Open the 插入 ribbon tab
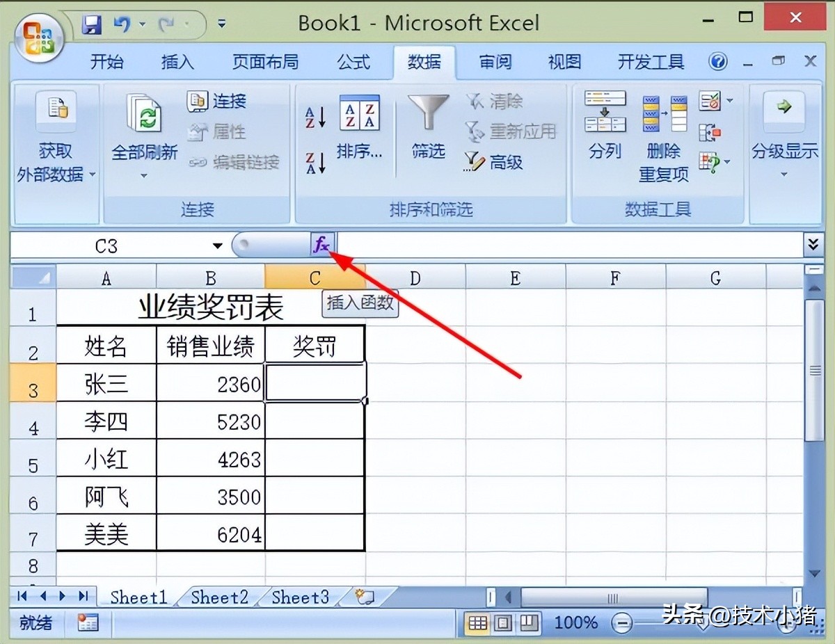Image resolution: width=835 pixels, height=644 pixels. coord(177,62)
